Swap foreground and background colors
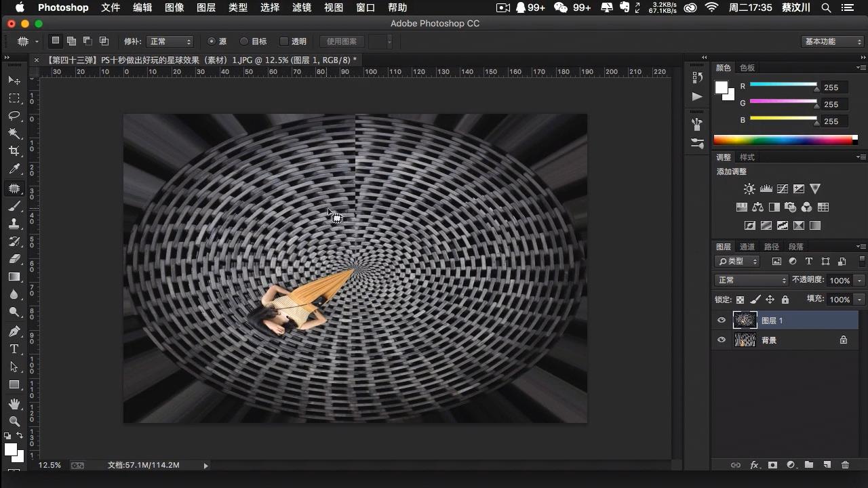 point(20,435)
